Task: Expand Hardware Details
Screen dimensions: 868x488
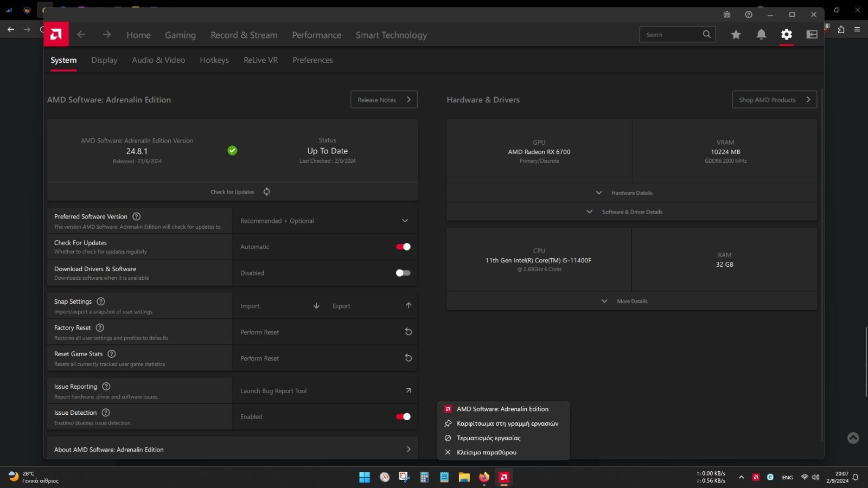Action: 631,192
